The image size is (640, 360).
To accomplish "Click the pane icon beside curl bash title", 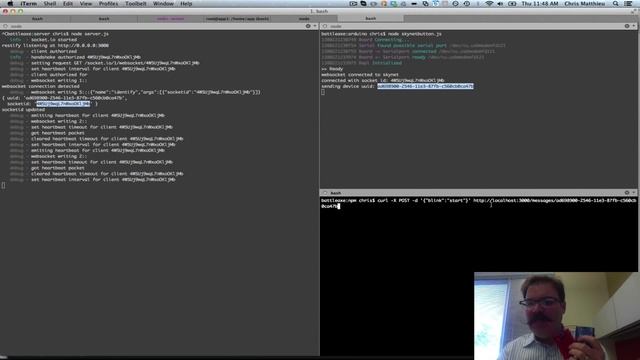I will [325, 193].
